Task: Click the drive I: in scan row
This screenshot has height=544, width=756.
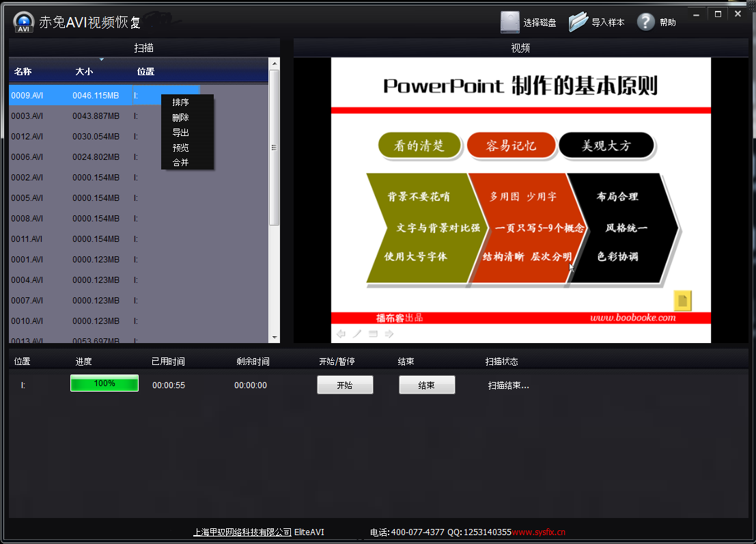Action: point(23,385)
